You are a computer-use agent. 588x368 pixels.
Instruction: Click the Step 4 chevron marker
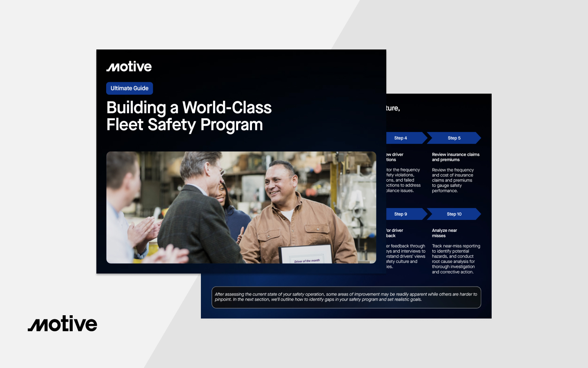tap(401, 138)
